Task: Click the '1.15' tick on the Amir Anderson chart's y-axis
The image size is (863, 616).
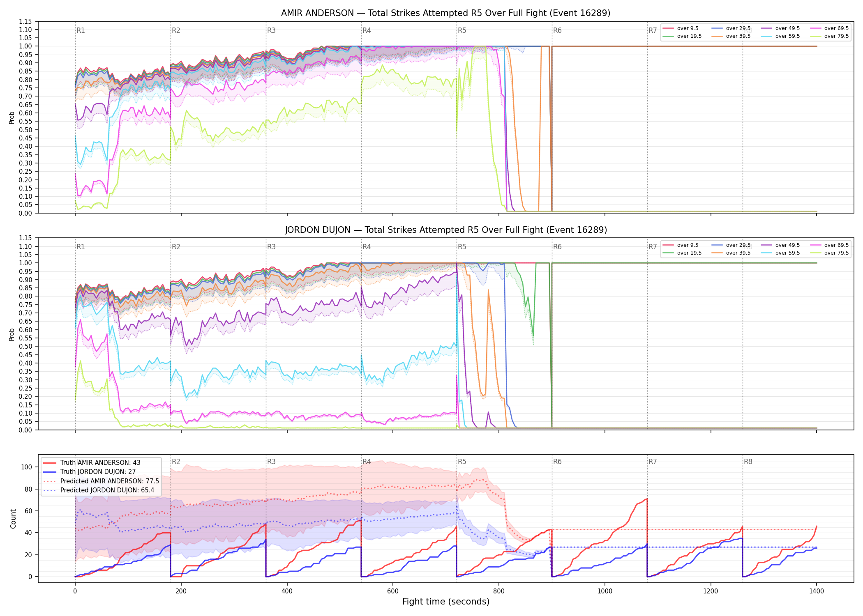Action: 25,21
